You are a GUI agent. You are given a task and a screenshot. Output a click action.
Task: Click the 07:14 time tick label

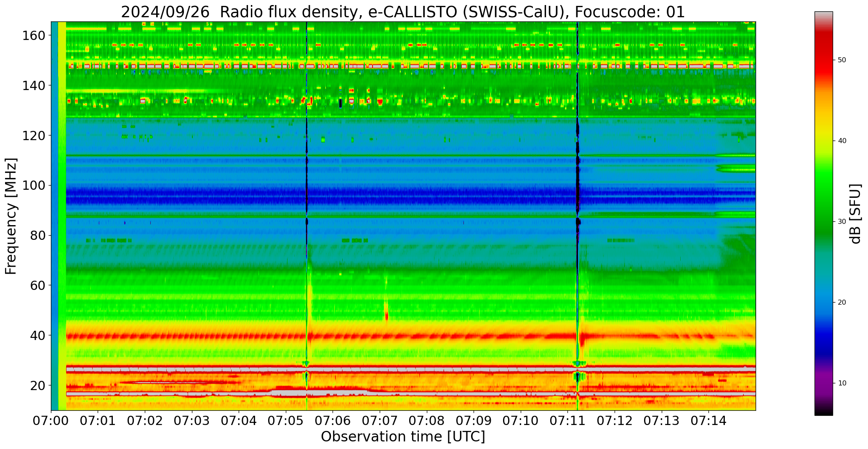(708, 421)
